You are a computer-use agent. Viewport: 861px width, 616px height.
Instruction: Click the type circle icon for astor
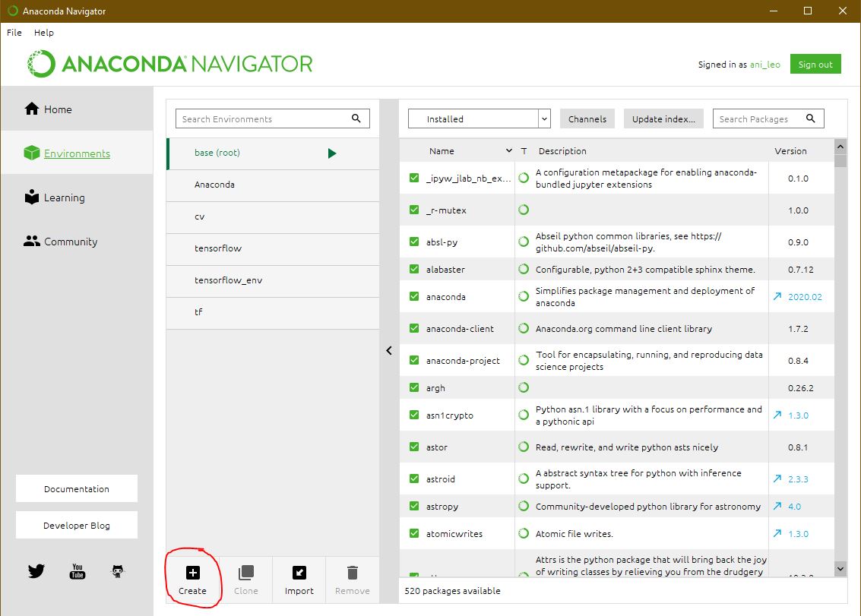[524, 447]
